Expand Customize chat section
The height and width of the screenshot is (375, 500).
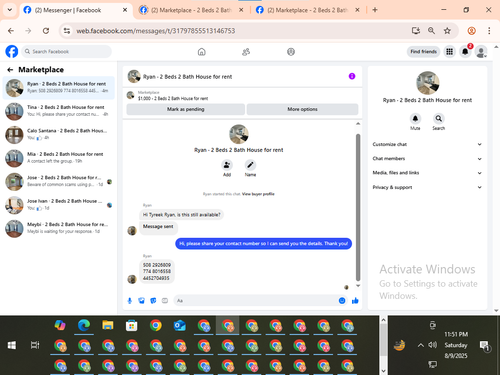[x=427, y=144]
